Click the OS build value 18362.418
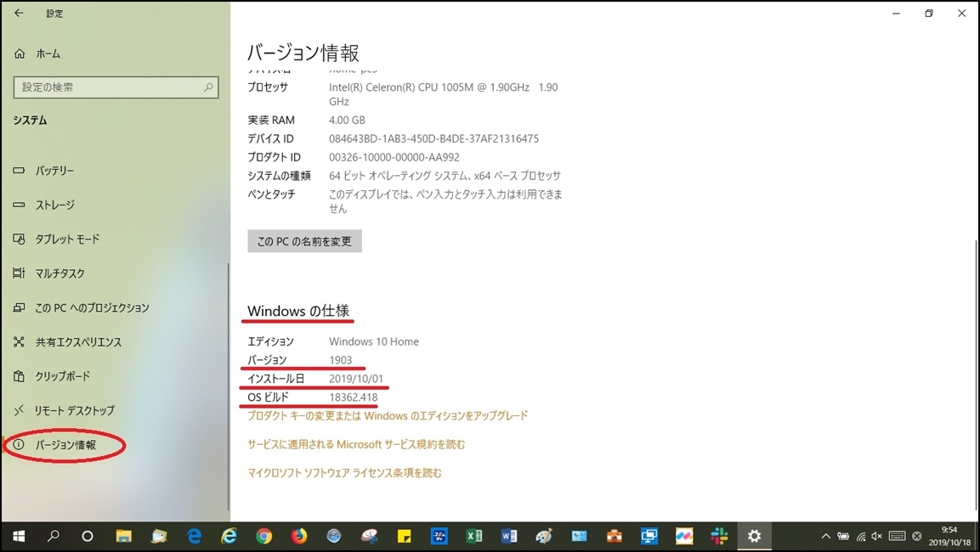The width and height of the screenshot is (980, 552). (x=353, y=397)
